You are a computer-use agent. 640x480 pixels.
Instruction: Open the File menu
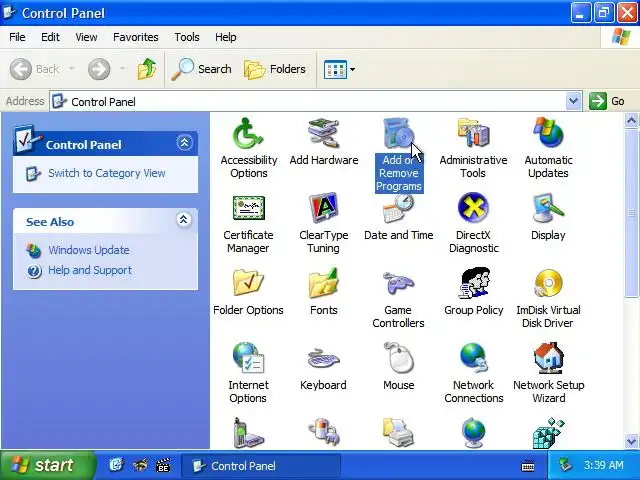click(x=17, y=37)
